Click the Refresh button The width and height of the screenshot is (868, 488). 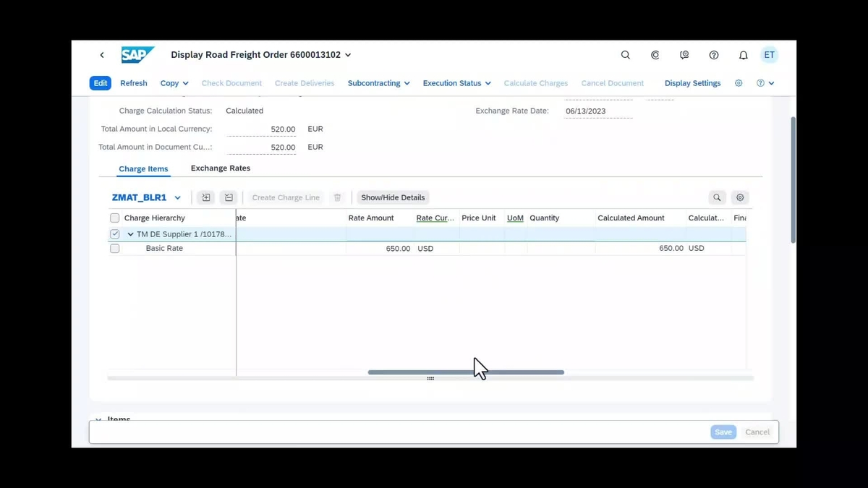coord(133,82)
